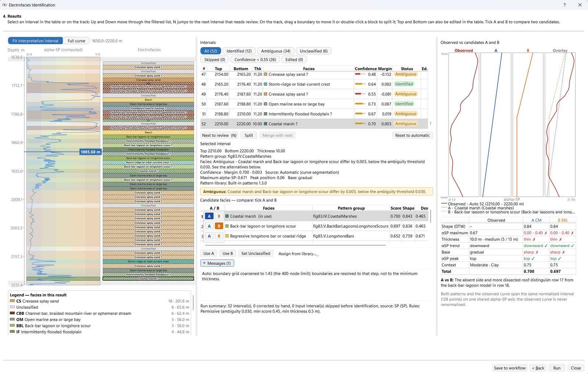The image size is (588, 374).
Task: Show Skipped (0) intervals filter
Action: [x=215, y=60]
